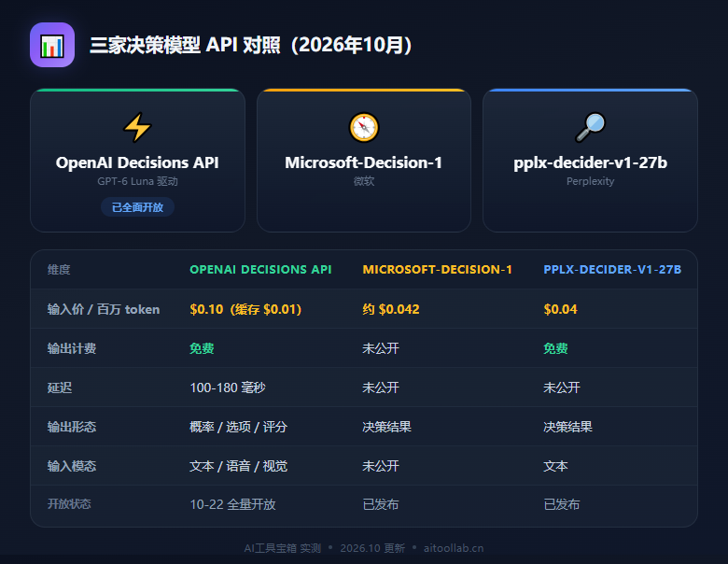Image resolution: width=728 pixels, height=564 pixels.
Task: Click 未公开 in Microsoft's 输出计费 row
Action: point(381,348)
